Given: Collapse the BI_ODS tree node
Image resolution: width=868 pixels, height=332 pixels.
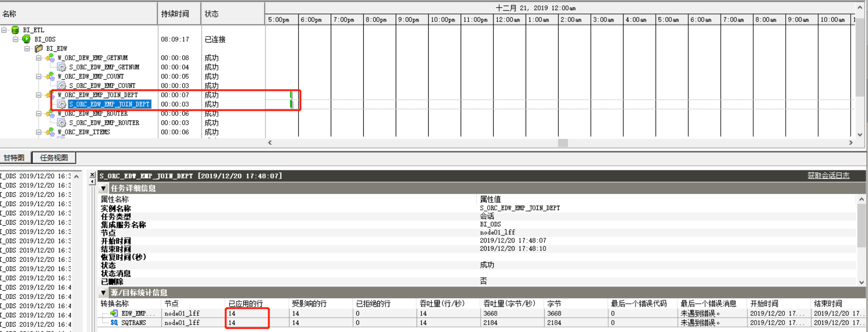Looking at the screenshot, I should (15, 39).
